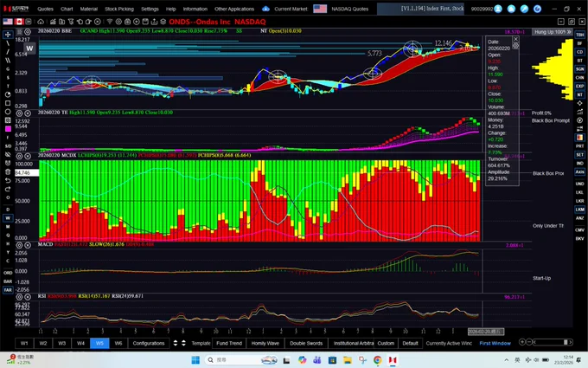The image size is (588, 368).
Task: Hide drawings with the crossed-eye icon
Action: (8, 154)
